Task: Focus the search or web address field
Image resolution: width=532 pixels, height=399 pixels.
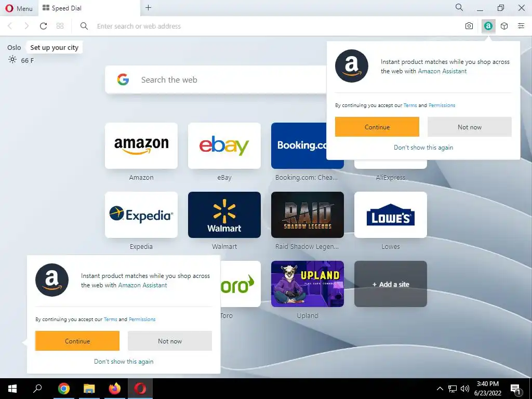Action: [271, 26]
